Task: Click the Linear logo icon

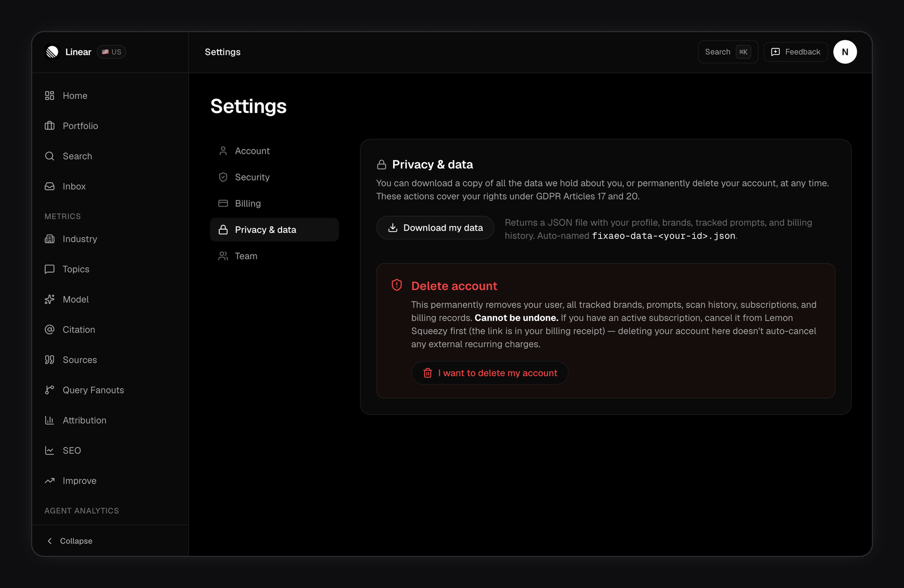Action: (x=52, y=52)
